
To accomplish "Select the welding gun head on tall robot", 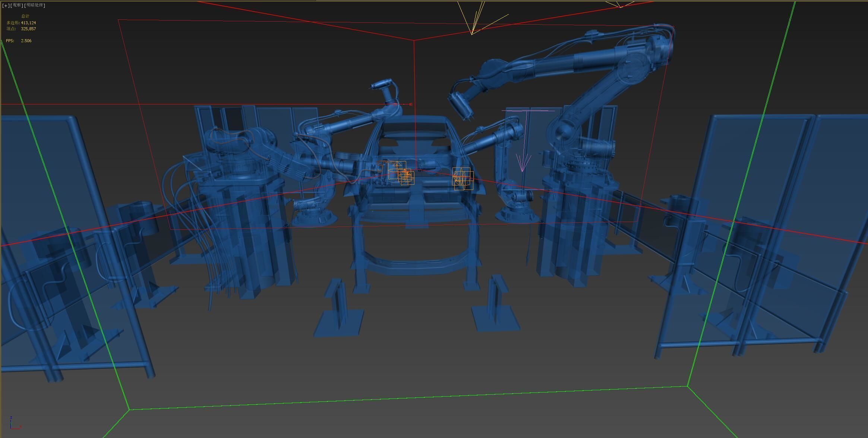I will point(461,104).
